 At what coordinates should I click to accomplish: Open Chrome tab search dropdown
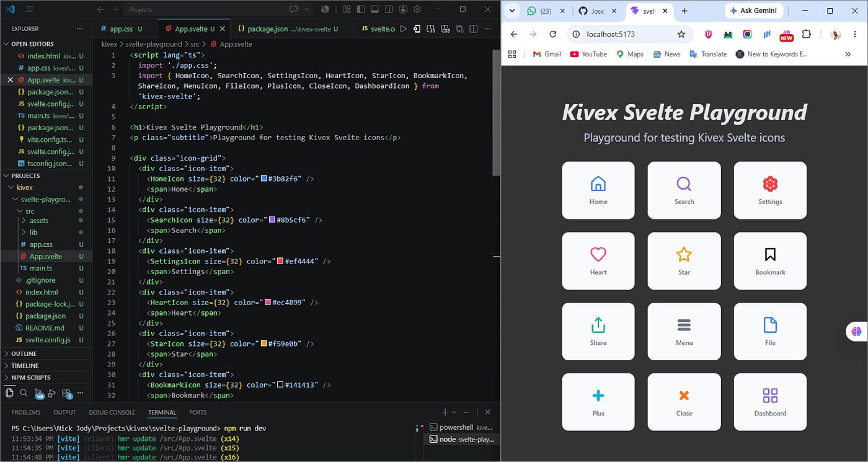tap(512, 11)
